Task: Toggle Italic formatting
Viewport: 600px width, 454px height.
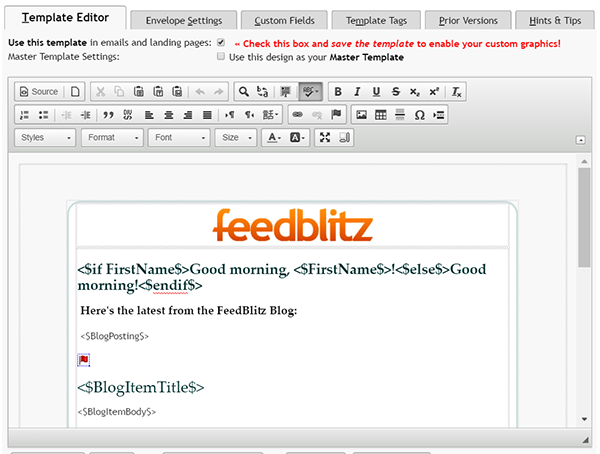Action: pyautogui.click(x=357, y=92)
